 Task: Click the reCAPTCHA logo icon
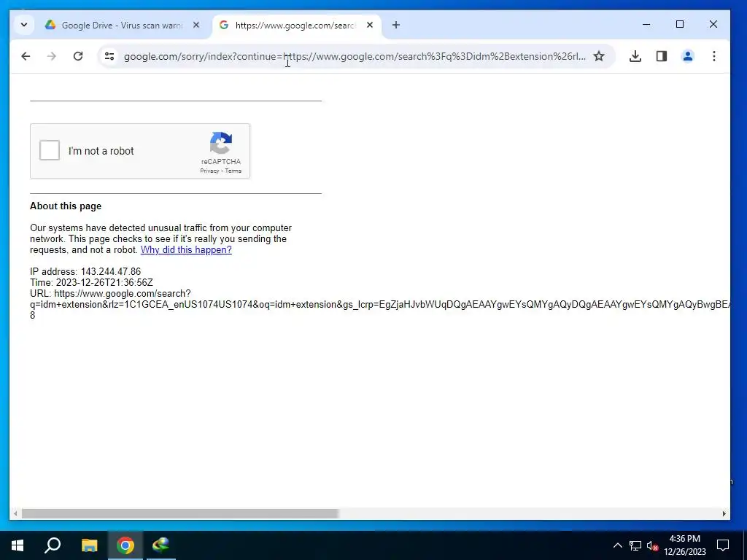(221, 143)
